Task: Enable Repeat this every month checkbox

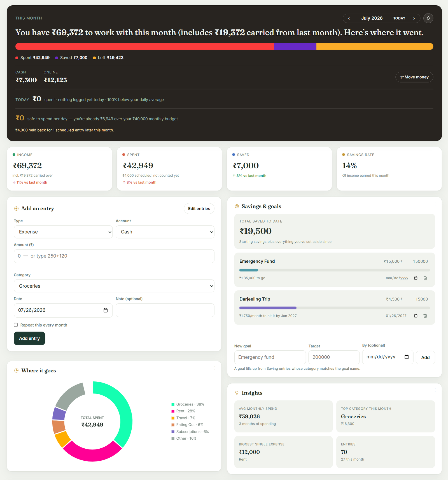Action: point(16,325)
